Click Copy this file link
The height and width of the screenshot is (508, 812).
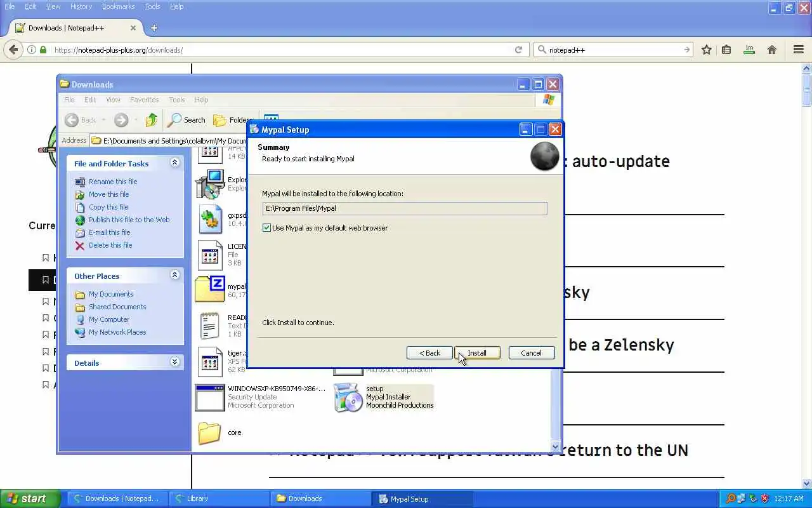tap(108, 207)
